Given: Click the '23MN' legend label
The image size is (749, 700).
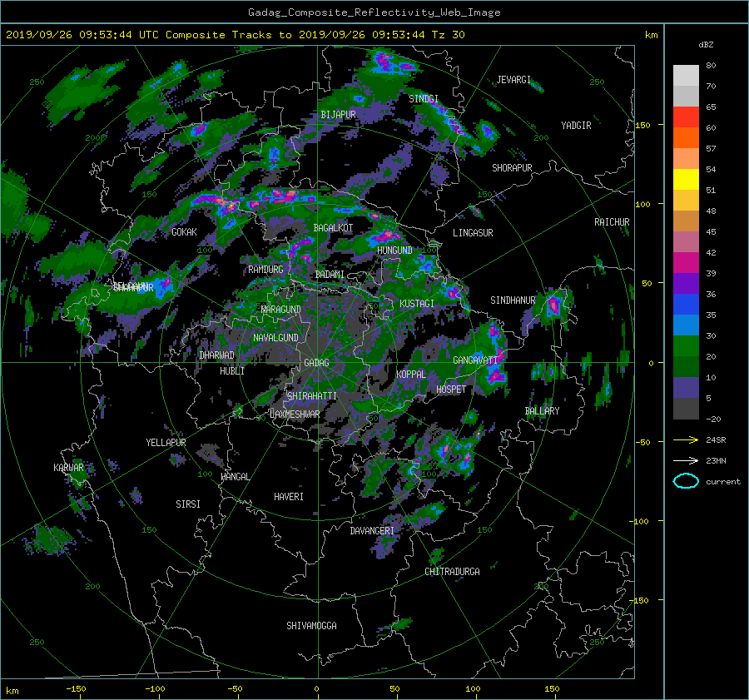Looking at the screenshot, I should (x=716, y=460).
